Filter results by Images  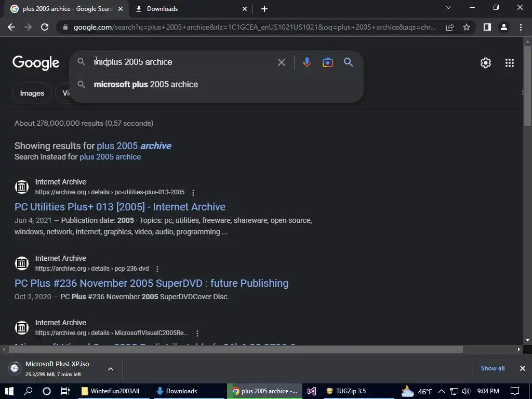click(32, 93)
